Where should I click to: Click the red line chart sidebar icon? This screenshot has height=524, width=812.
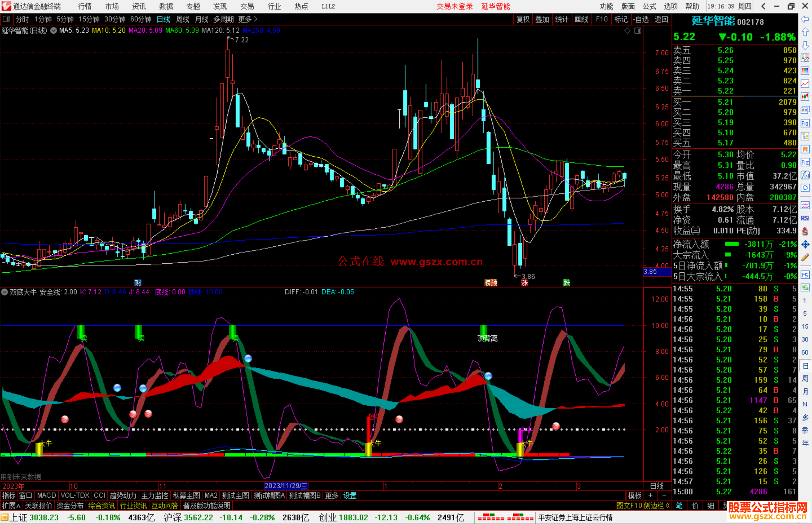(805, 84)
